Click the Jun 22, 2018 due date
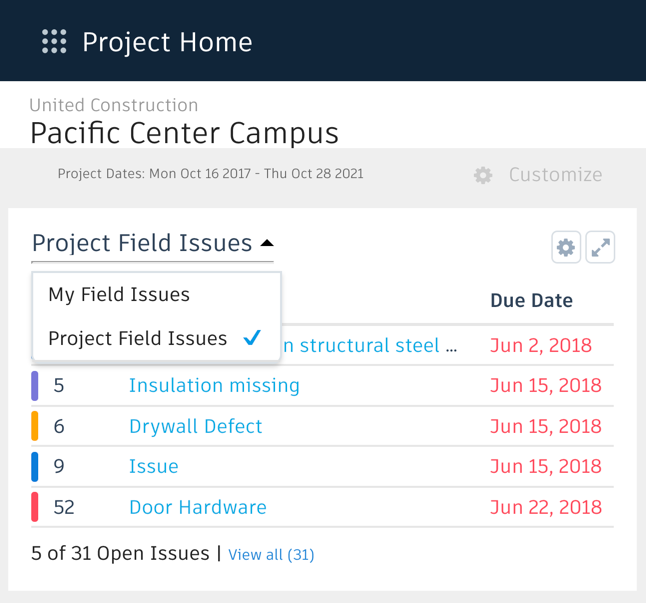The image size is (646, 603). click(x=546, y=507)
